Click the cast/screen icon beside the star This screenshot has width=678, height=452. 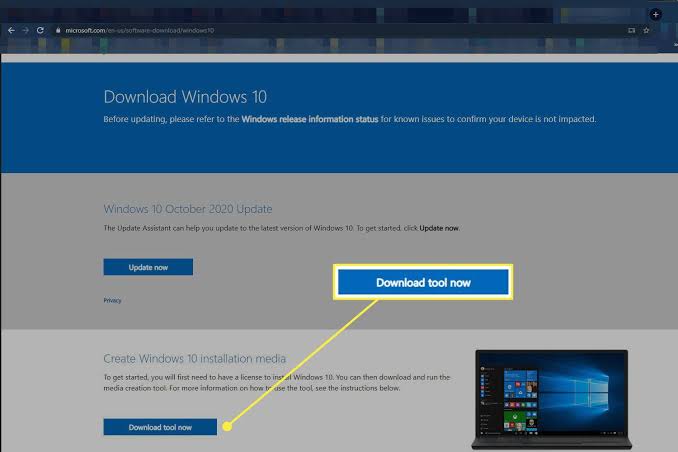point(632,30)
